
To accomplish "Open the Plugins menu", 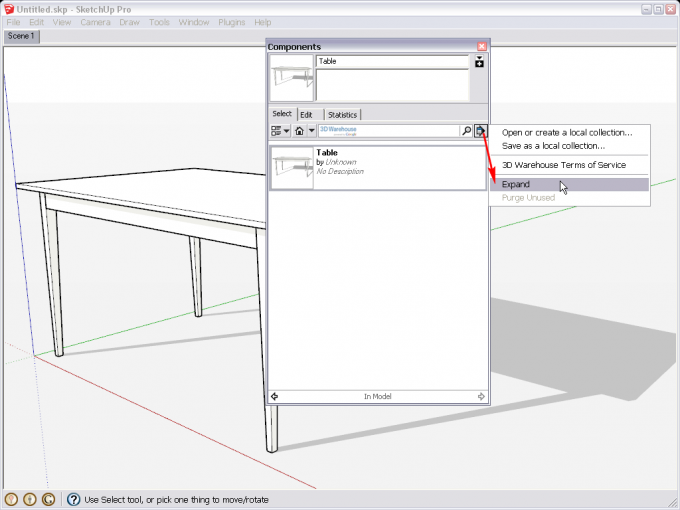I will point(232,22).
